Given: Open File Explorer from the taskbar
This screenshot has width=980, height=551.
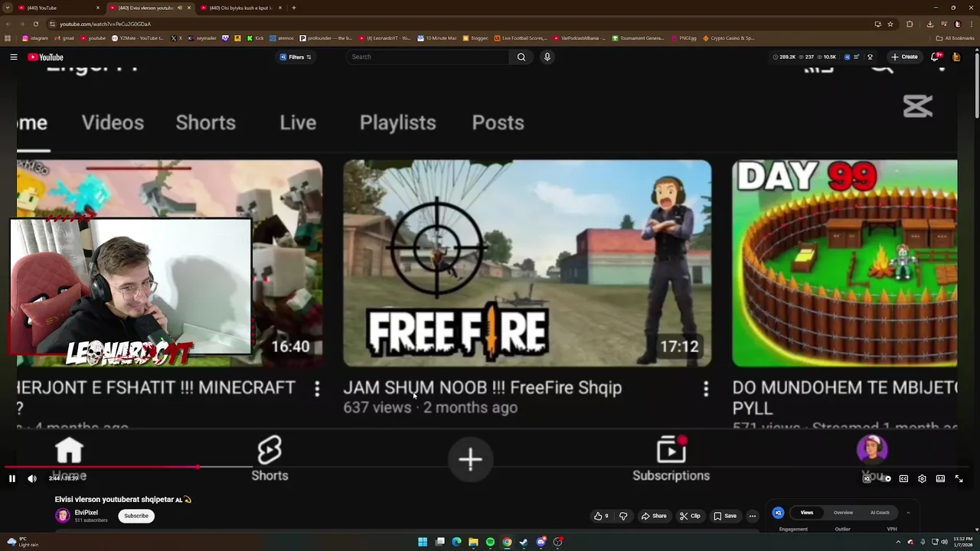Looking at the screenshot, I should (x=473, y=542).
